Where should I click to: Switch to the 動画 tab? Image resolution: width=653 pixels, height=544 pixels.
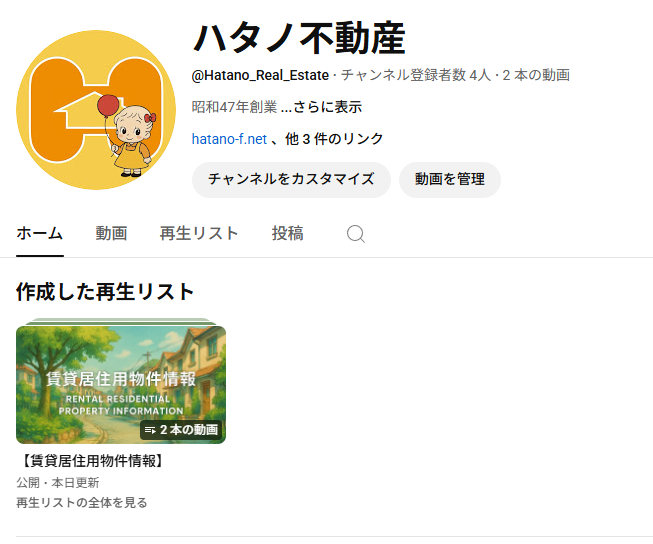coord(111,233)
